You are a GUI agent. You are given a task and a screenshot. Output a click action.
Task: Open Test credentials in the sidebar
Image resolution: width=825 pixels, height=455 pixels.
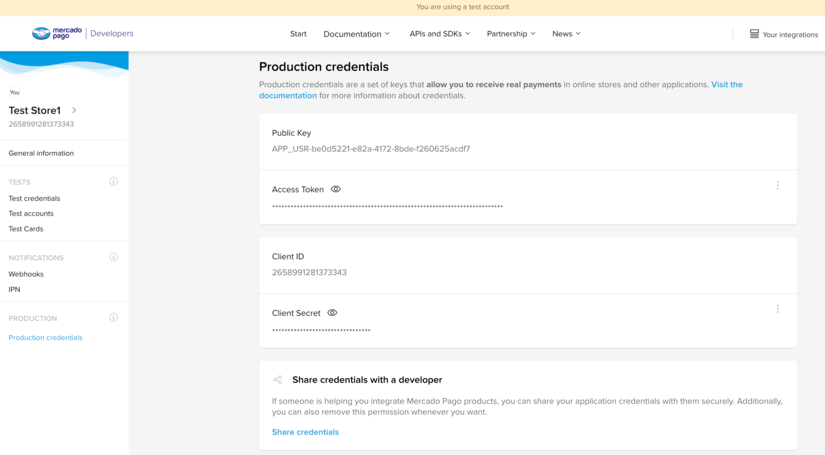34,198
